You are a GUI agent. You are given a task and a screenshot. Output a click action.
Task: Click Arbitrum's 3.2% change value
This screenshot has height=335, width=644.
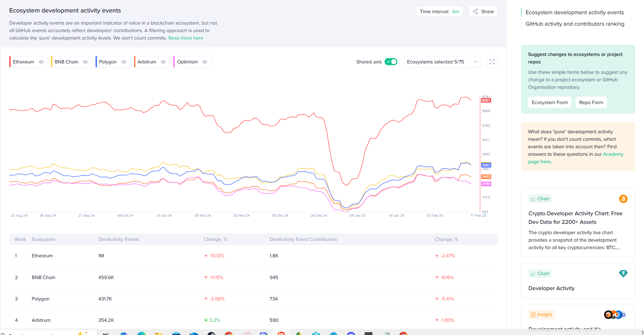click(x=215, y=320)
